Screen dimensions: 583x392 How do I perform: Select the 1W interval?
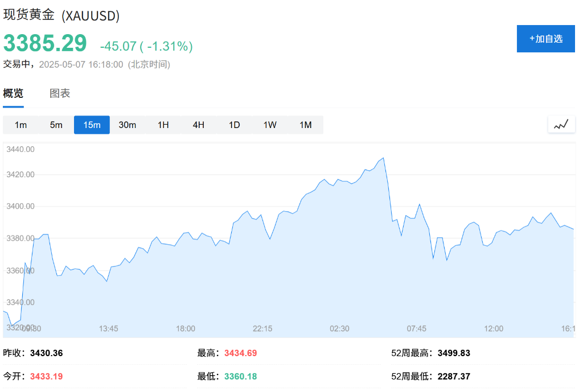click(270, 125)
